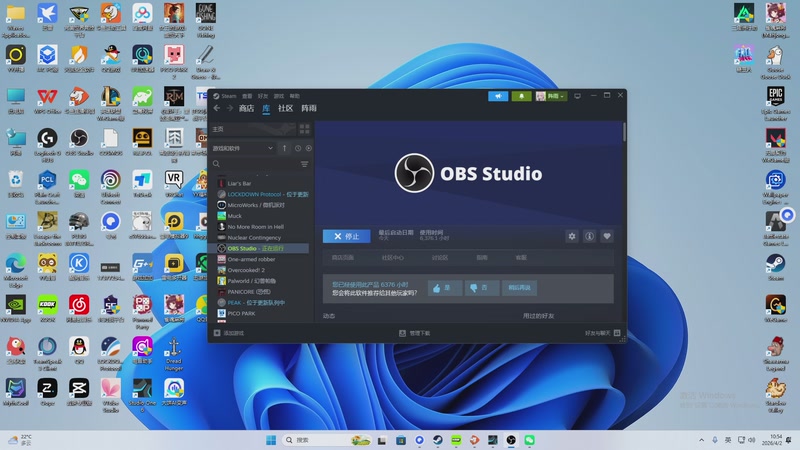This screenshot has width=800, height=450.
Task: Open the 指南 guides link
Action: [x=482, y=258]
